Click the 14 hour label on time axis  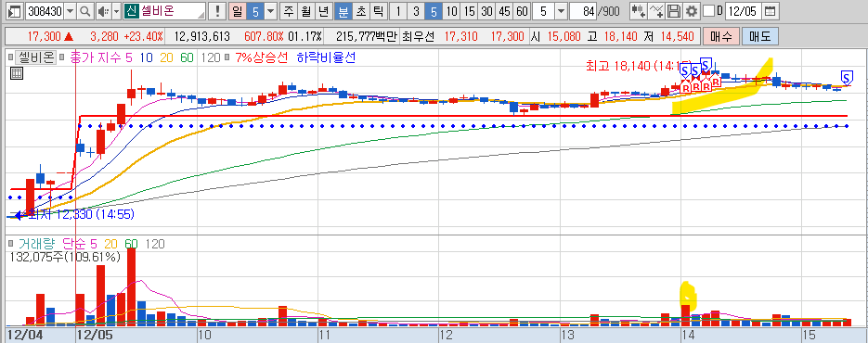pyautogui.click(x=688, y=336)
